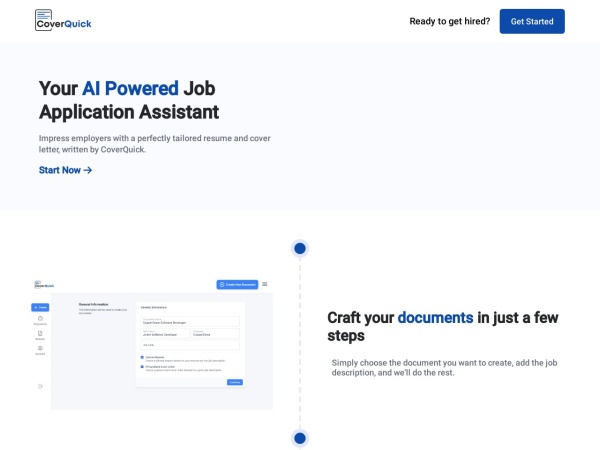600x450 pixels.
Task: Click the CoverQuick logo in the header
Action: (63, 20)
